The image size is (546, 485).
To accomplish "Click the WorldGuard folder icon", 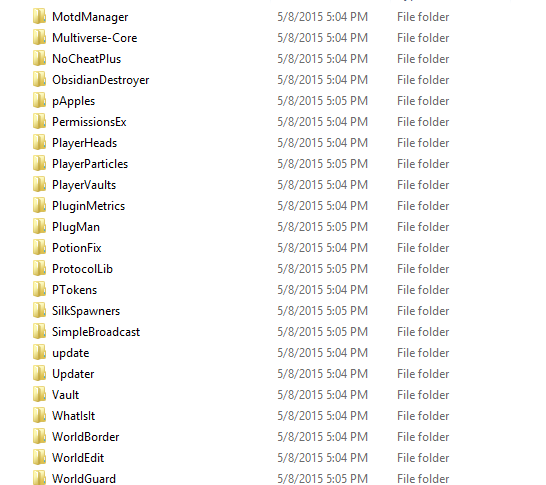I will click(39, 478).
